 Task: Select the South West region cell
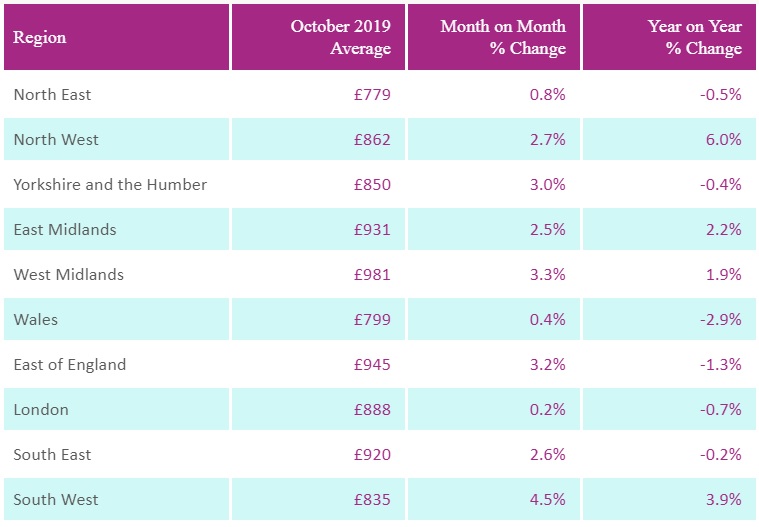click(x=56, y=500)
